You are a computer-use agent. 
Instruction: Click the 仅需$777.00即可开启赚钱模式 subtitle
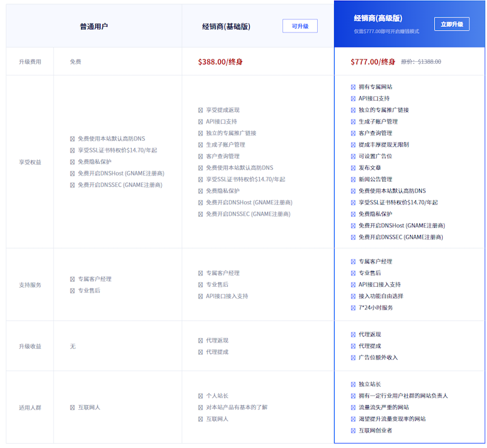386,31
